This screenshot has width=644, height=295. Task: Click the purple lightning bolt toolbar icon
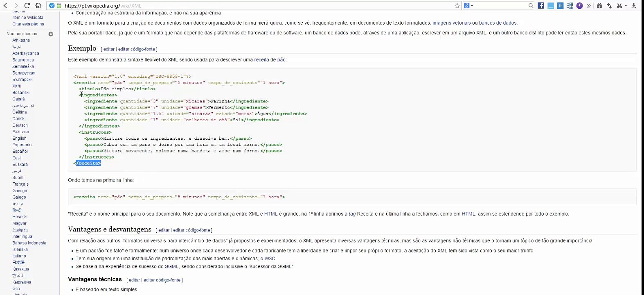(579, 6)
